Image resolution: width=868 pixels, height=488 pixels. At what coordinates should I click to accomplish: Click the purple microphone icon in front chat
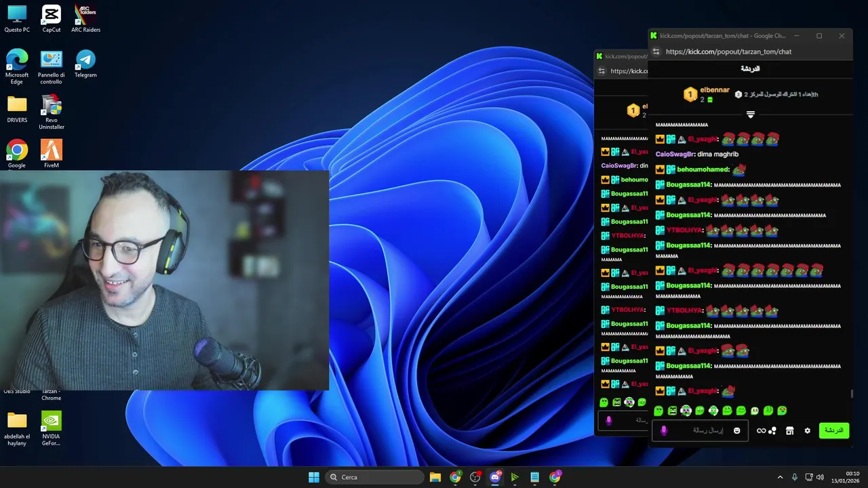click(x=664, y=430)
